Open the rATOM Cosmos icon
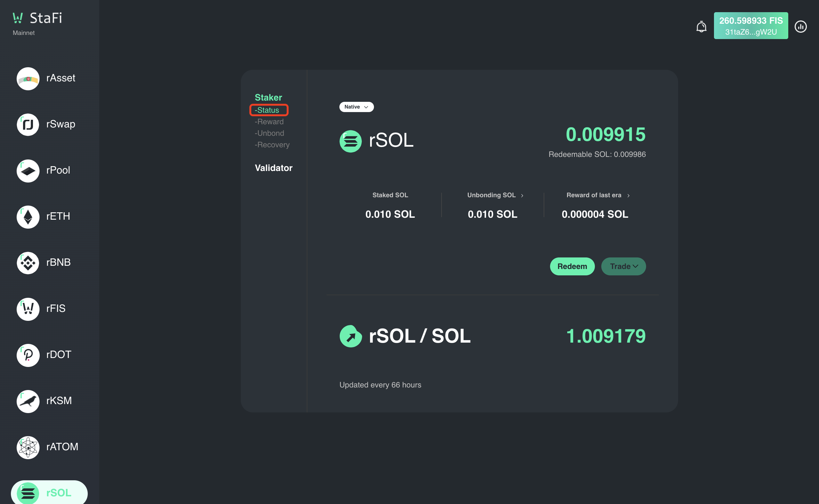Image resolution: width=819 pixels, height=504 pixels. (28, 447)
